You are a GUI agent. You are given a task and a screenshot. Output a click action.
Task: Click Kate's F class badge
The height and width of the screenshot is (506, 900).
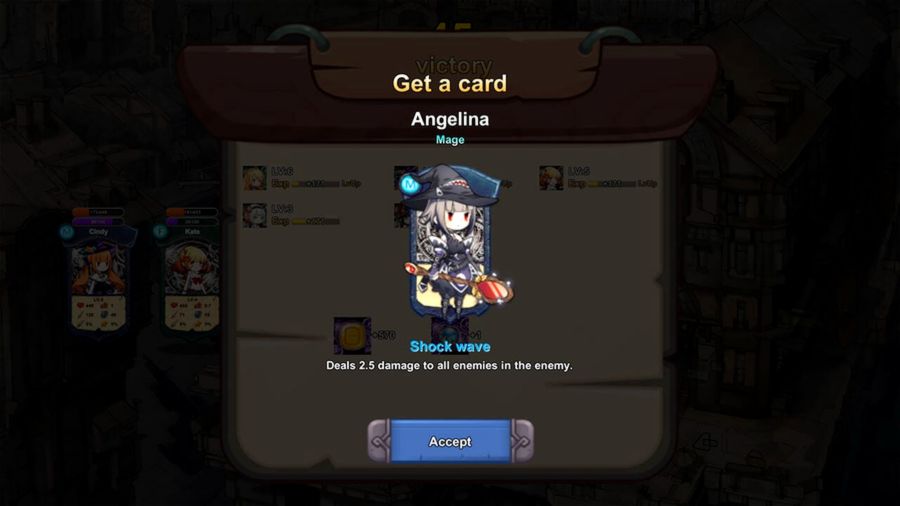(x=160, y=232)
